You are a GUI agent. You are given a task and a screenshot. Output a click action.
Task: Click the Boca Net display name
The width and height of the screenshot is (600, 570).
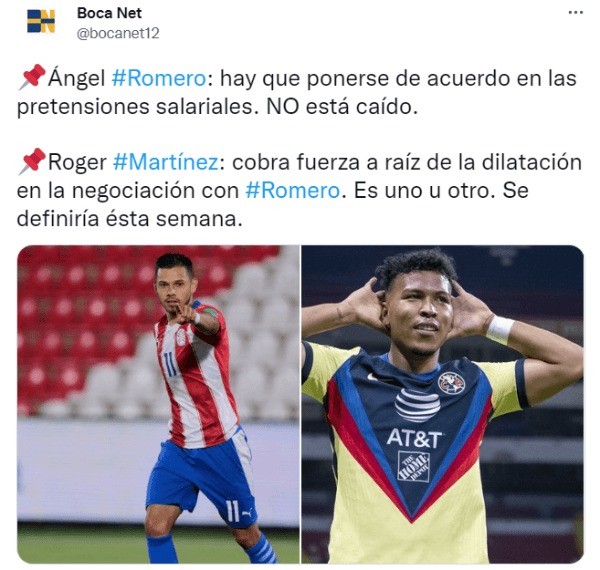109,13
